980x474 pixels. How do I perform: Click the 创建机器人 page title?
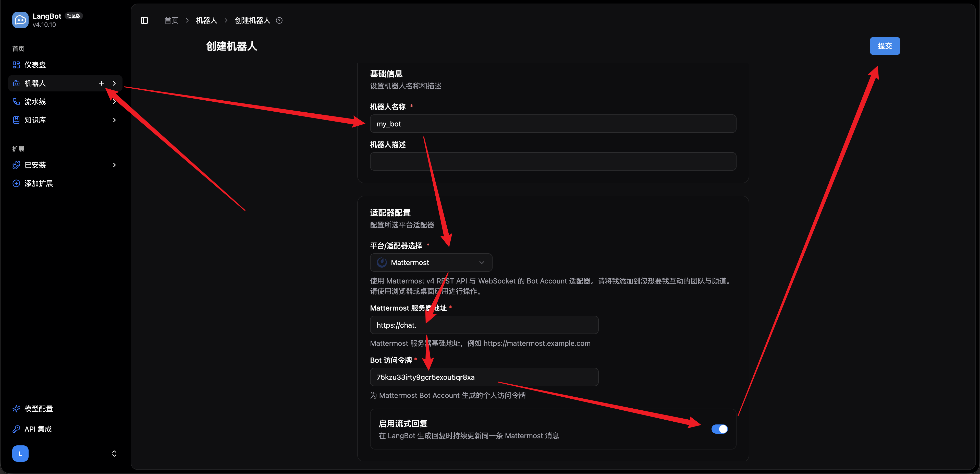[231, 46]
